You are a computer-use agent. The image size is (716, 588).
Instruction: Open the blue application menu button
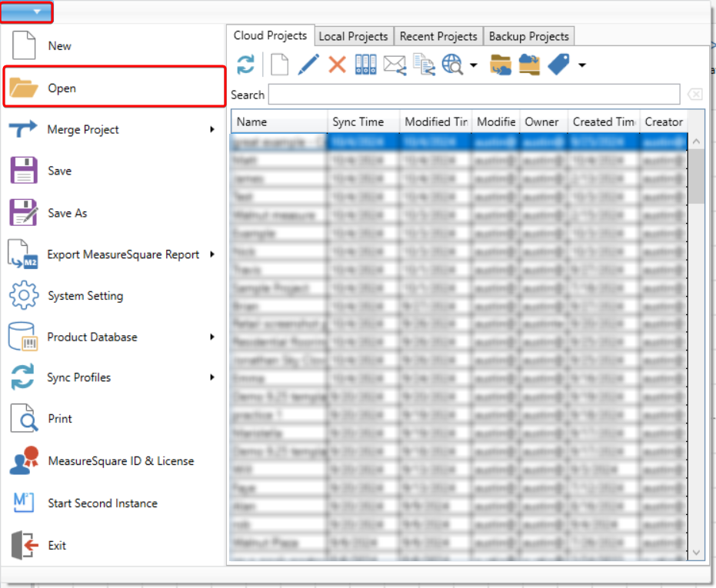click(x=27, y=12)
